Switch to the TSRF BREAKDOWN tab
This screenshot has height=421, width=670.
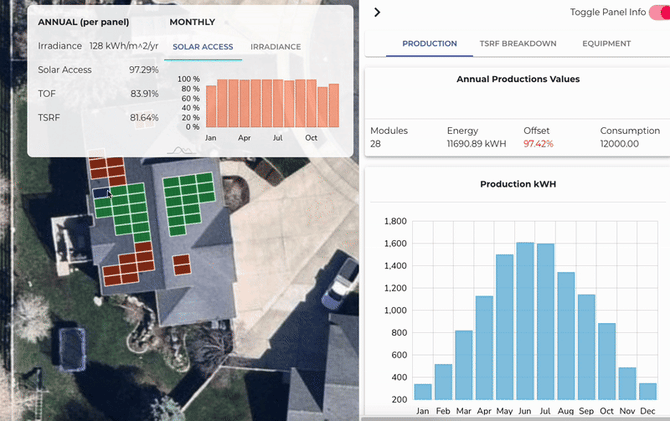pos(518,44)
